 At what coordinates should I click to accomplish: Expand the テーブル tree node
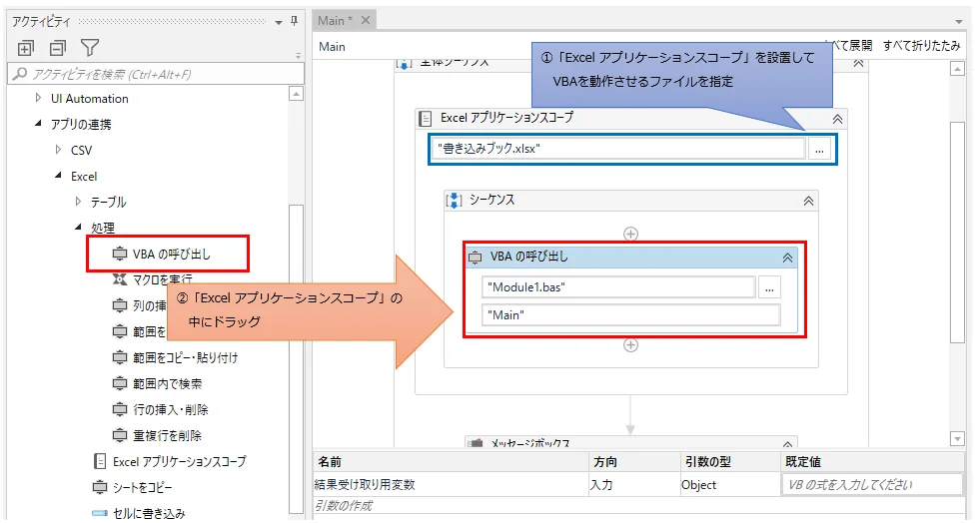(78, 201)
